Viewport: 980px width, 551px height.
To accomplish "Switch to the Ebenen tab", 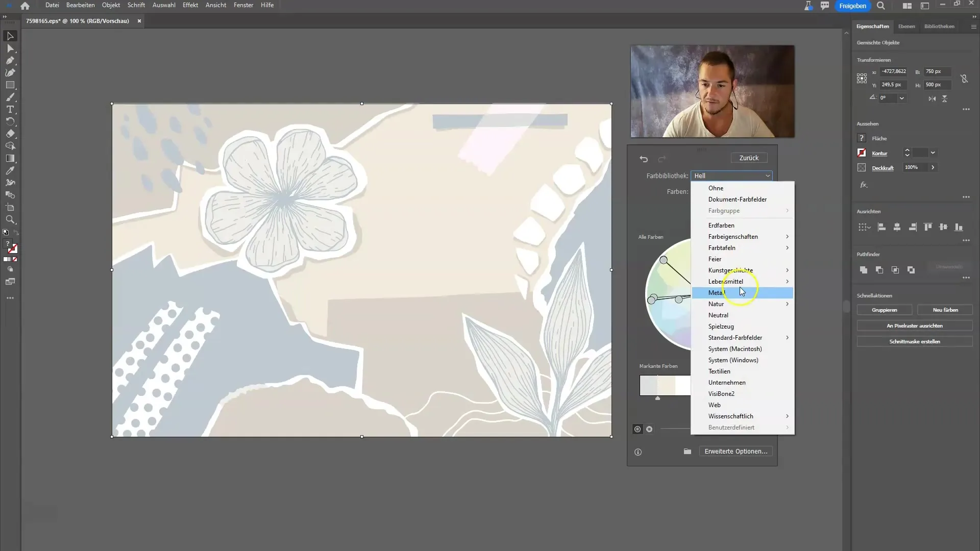I will [906, 27].
